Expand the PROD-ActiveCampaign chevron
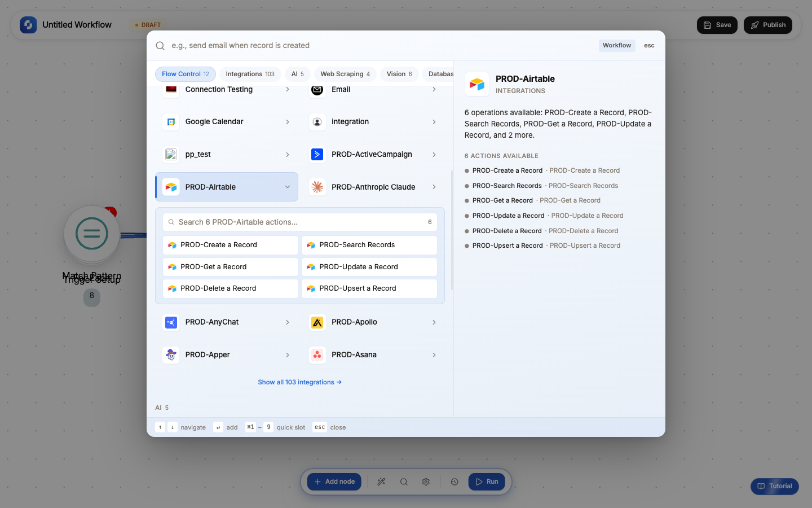 (434, 155)
